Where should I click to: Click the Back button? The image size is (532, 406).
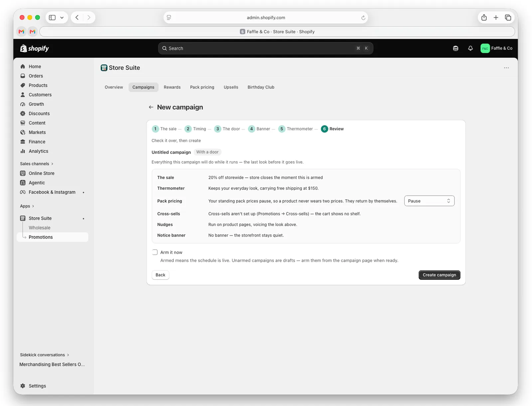tap(160, 275)
